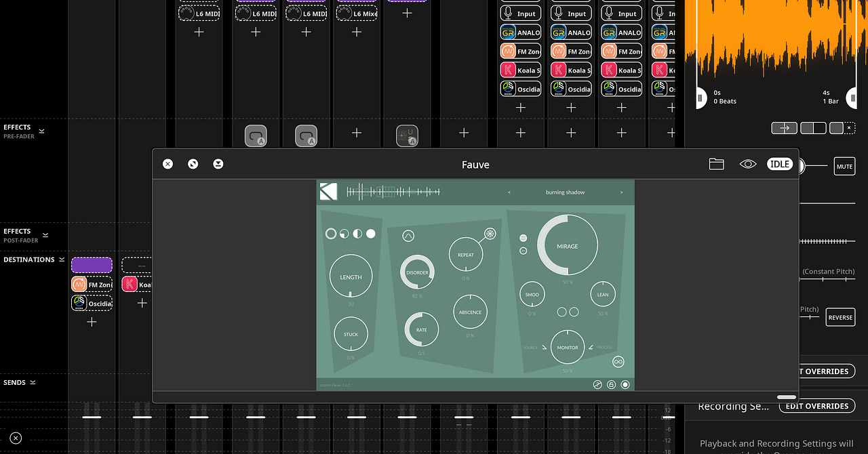Image resolution: width=868 pixels, height=454 pixels.
Task: Click the REVERSE button
Action: pyautogui.click(x=840, y=317)
